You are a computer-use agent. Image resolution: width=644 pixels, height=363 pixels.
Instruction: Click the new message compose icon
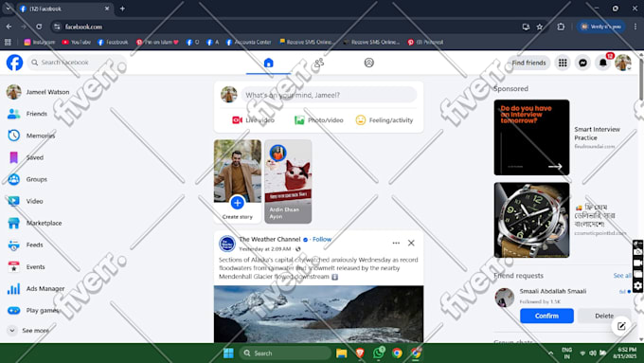point(621,326)
